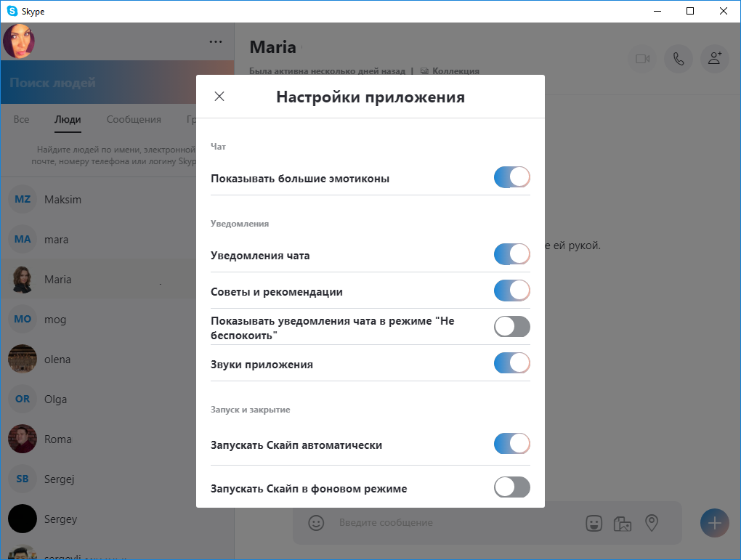Screen dimensions: 741x560
Task: Open the Коллекция gallery link
Action: tap(450, 71)
